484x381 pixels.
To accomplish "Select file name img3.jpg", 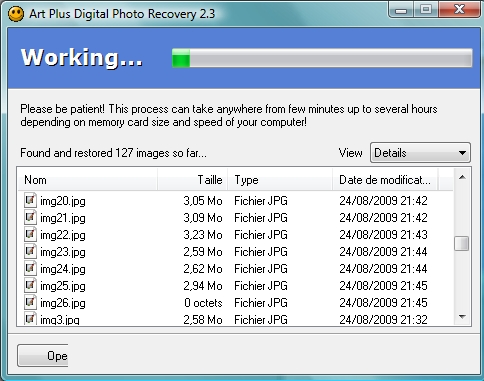I will 60,320.
